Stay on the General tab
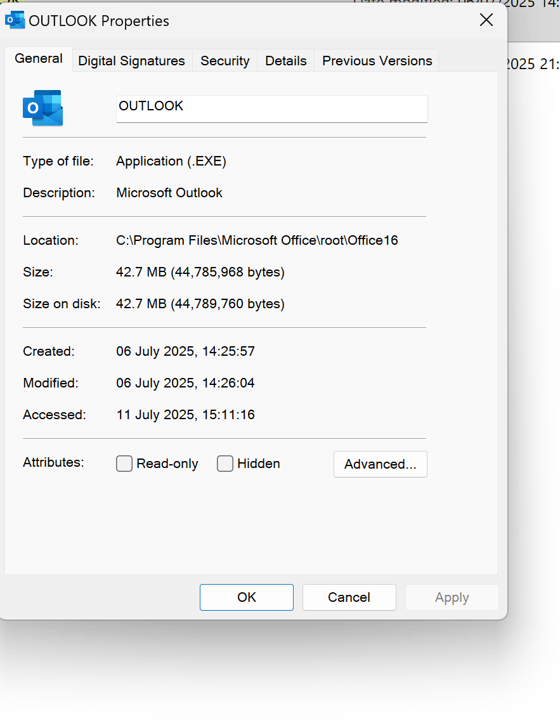This screenshot has width=560, height=728. click(38, 58)
